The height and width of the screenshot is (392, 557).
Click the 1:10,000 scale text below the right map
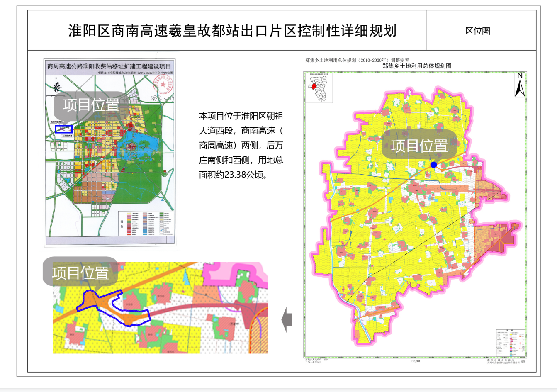pos(415,361)
